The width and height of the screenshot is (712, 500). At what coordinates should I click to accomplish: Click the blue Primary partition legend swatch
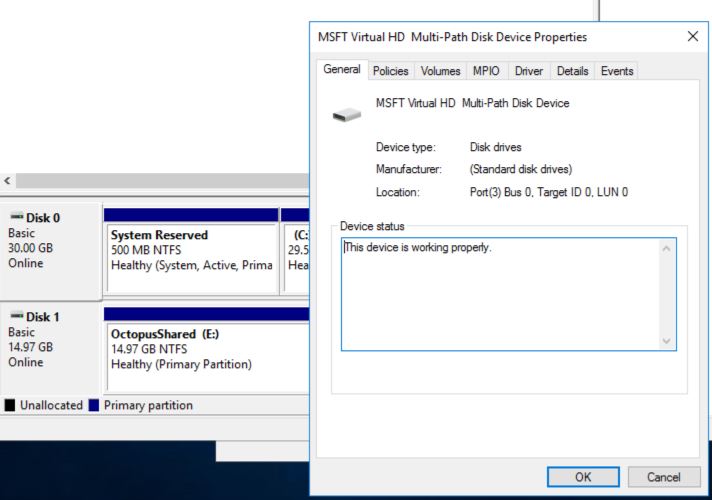click(94, 406)
